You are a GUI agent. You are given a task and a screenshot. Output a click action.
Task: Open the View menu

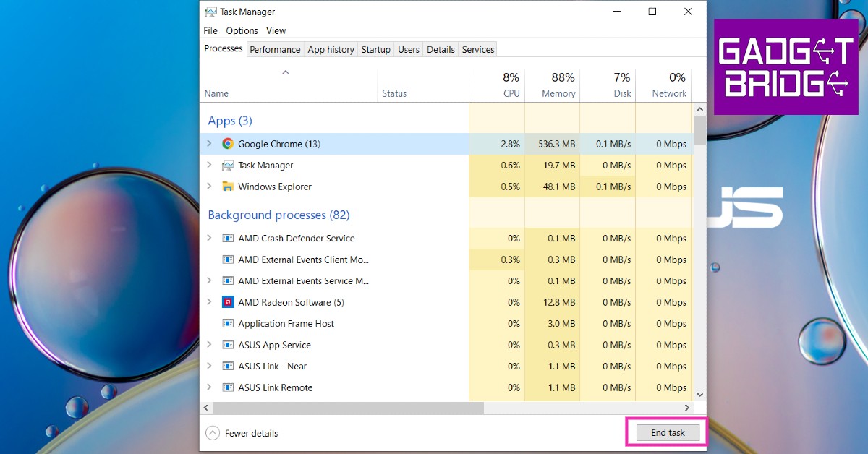tap(276, 30)
